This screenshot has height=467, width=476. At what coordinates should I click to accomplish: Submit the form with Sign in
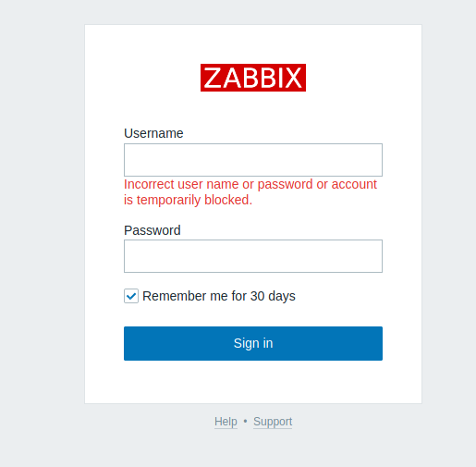pos(253,343)
